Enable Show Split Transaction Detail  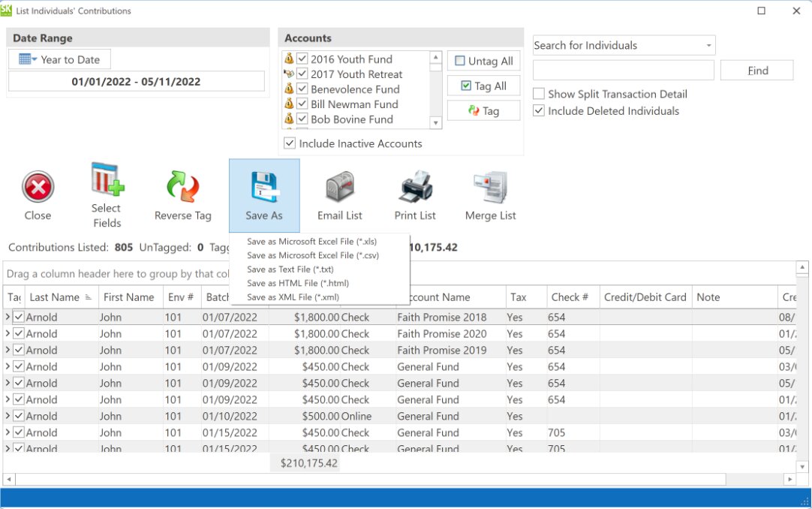[x=539, y=94]
